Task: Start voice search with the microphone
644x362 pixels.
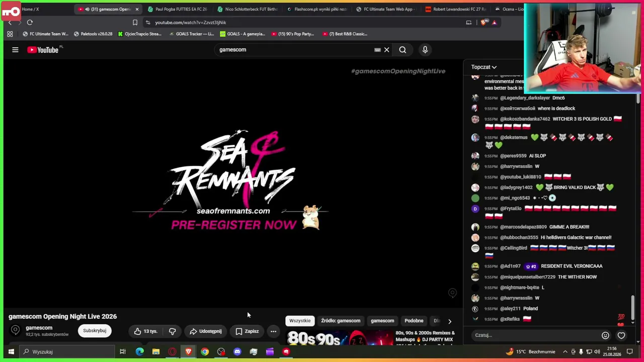Action: pyautogui.click(x=425, y=50)
